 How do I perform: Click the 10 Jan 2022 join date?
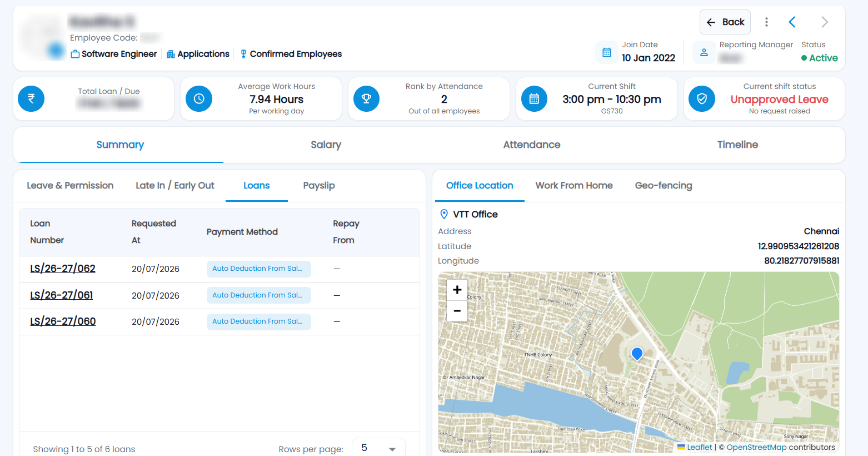pyautogui.click(x=648, y=58)
